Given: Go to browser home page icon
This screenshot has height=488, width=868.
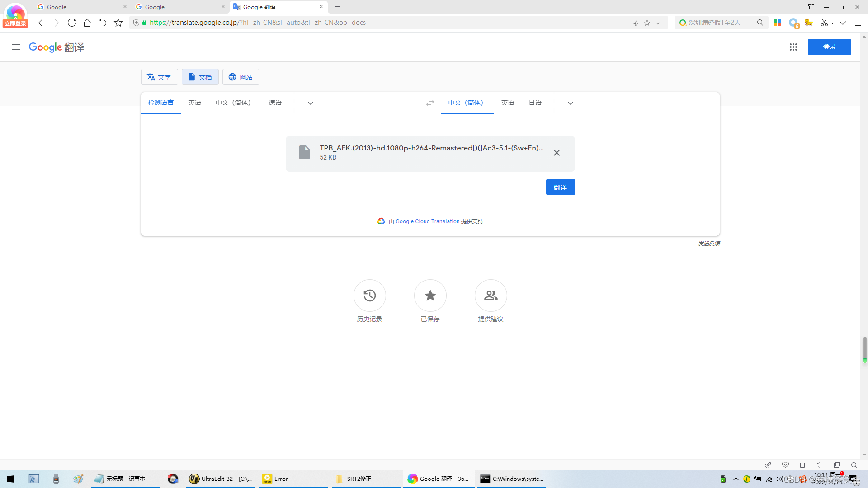Looking at the screenshot, I should [87, 23].
